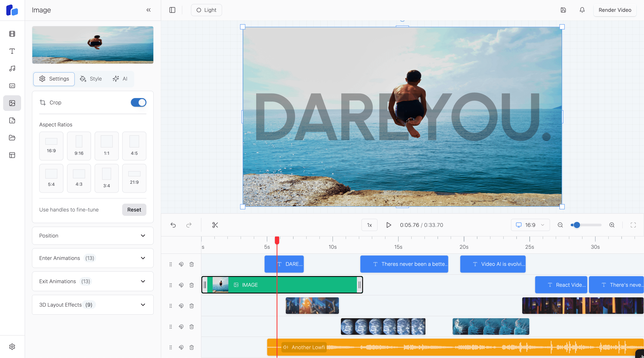
Task: Toggle the Crop switch off
Action: tap(138, 102)
